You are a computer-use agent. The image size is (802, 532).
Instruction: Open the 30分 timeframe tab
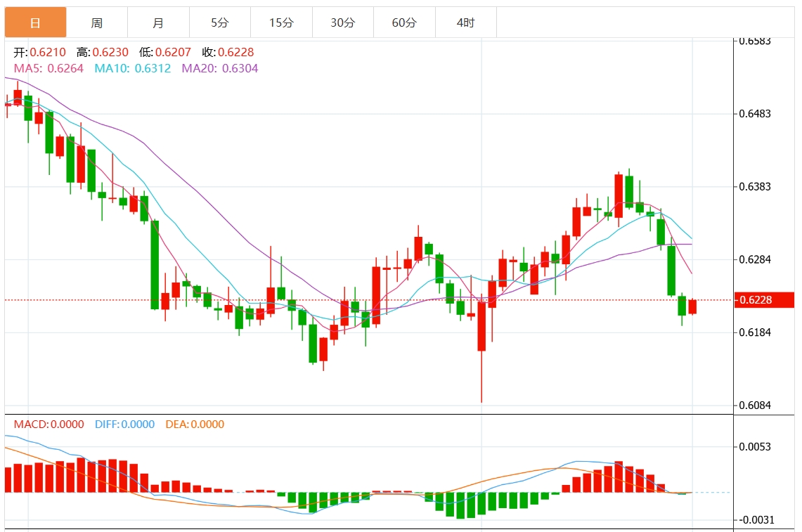[x=343, y=22]
